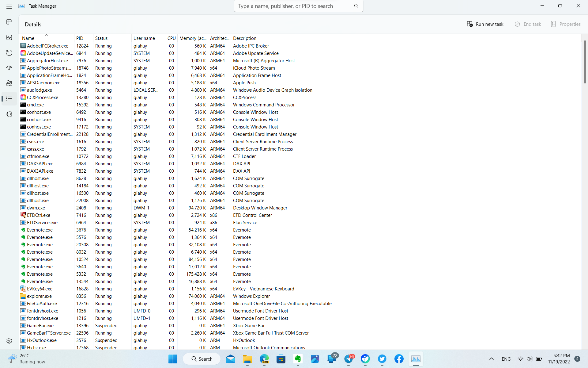Sort by Memory column header

(x=193, y=38)
